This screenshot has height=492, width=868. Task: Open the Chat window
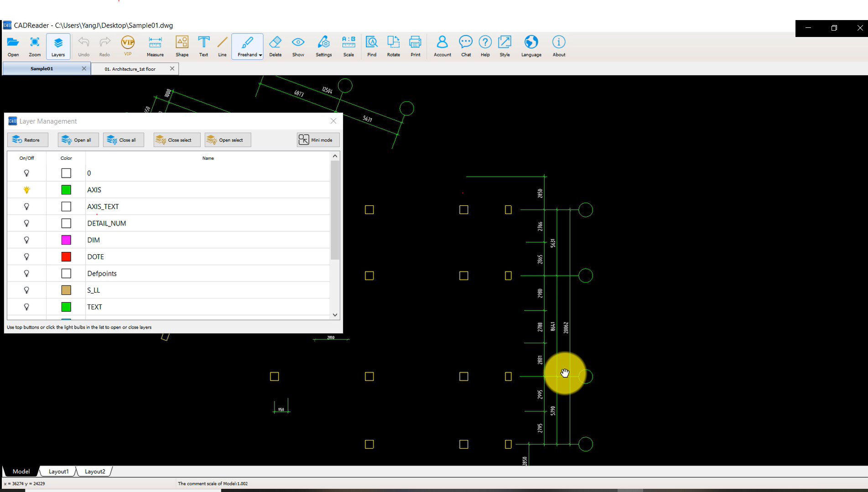[466, 46]
